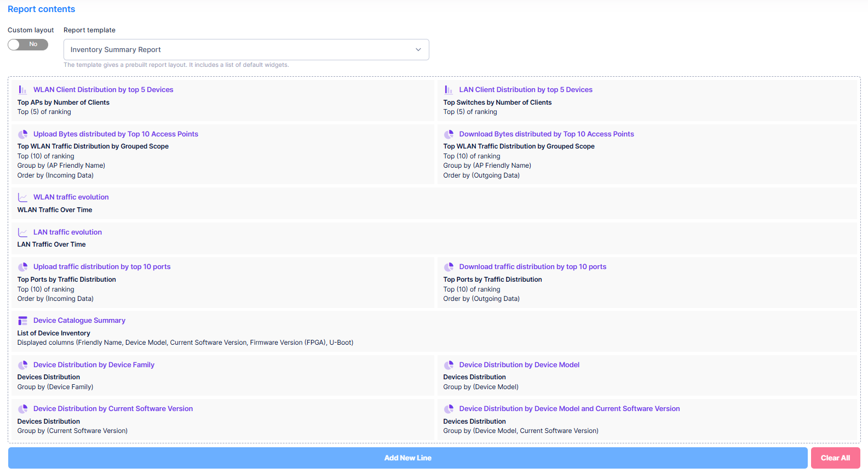Open Download traffic distribution by top 10 ports
868x473 pixels.
click(x=532, y=267)
